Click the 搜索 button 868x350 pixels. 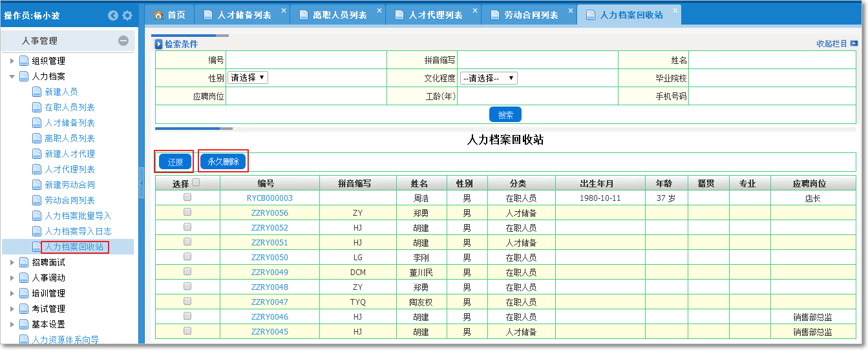505,115
